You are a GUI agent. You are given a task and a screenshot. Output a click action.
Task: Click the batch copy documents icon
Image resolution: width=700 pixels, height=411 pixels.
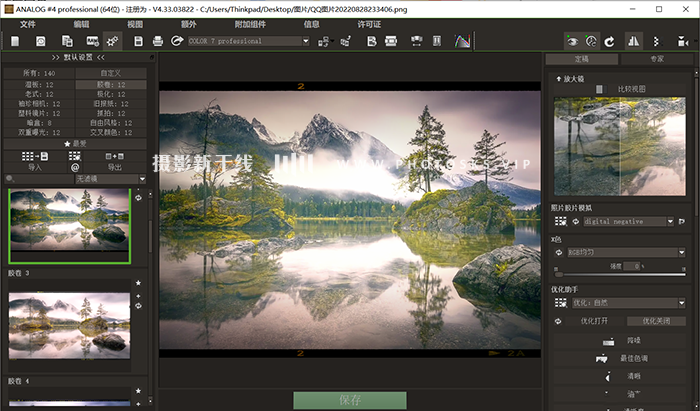[x=67, y=42]
